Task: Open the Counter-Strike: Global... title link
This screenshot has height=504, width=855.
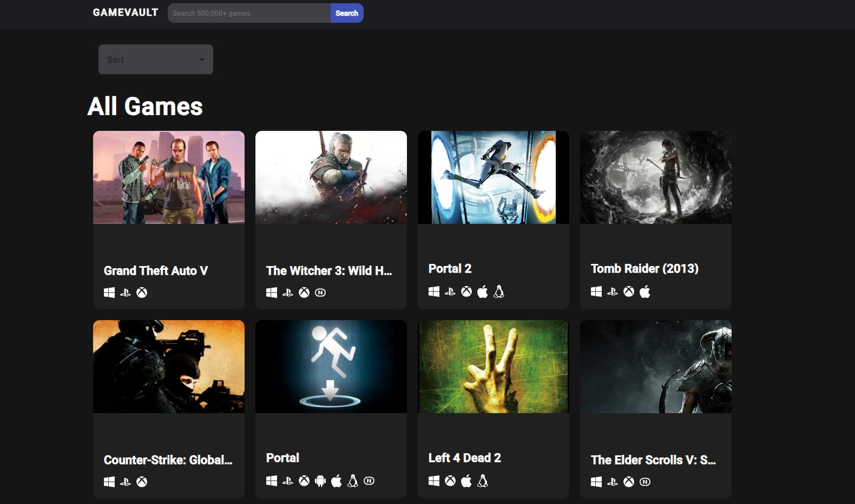Action: point(168,460)
